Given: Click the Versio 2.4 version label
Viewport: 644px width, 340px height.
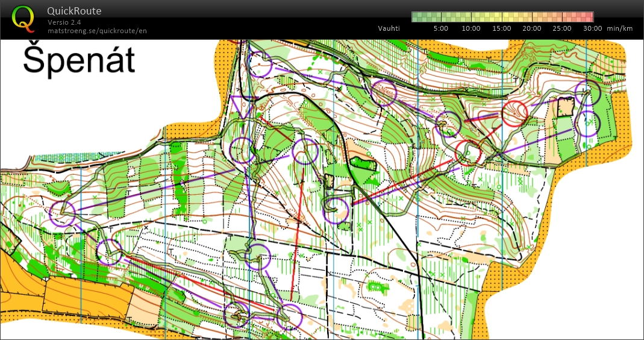Looking at the screenshot, I should (x=64, y=22).
